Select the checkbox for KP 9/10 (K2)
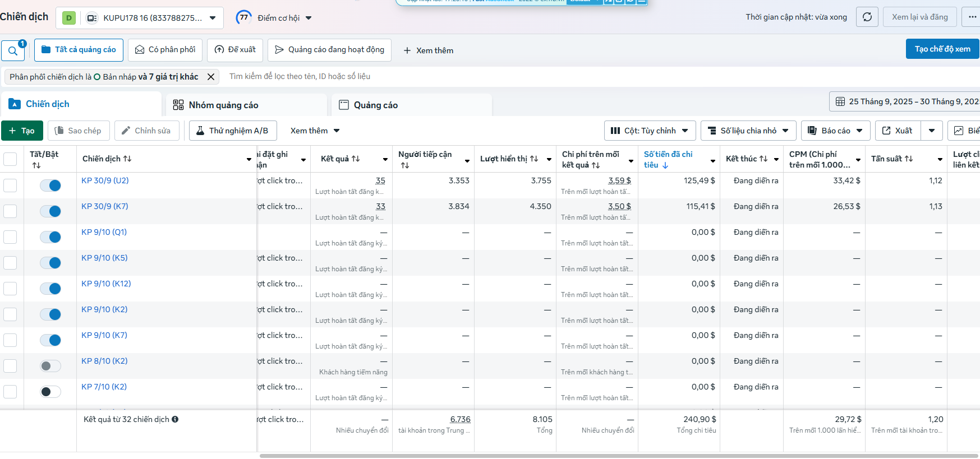The height and width of the screenshot is (459, 980). coord(10,314)
